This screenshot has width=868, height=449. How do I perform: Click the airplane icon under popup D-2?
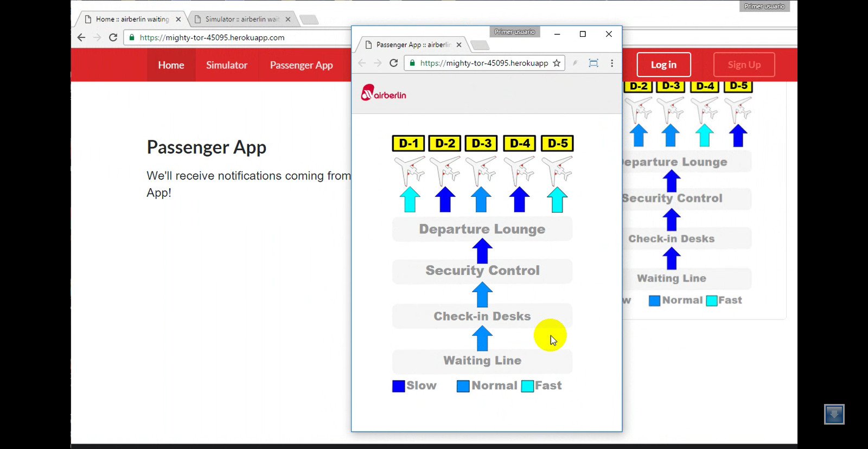[x=445, y=170]
